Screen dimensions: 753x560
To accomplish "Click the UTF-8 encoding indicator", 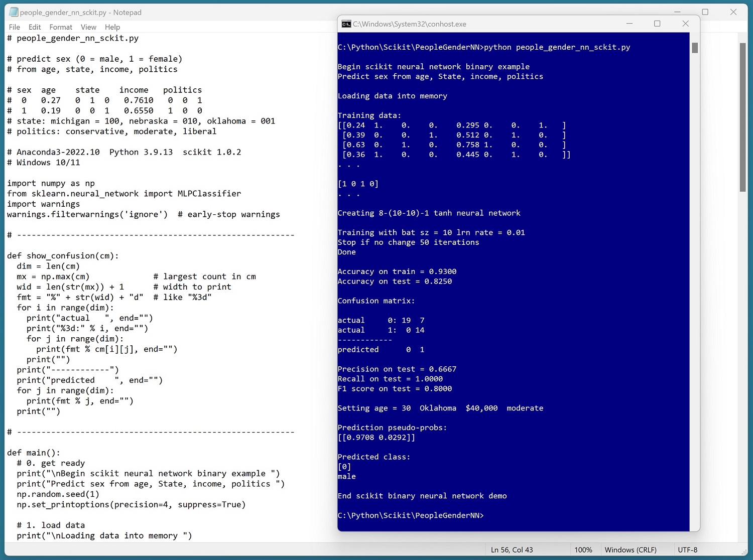I will click(687, 550).
